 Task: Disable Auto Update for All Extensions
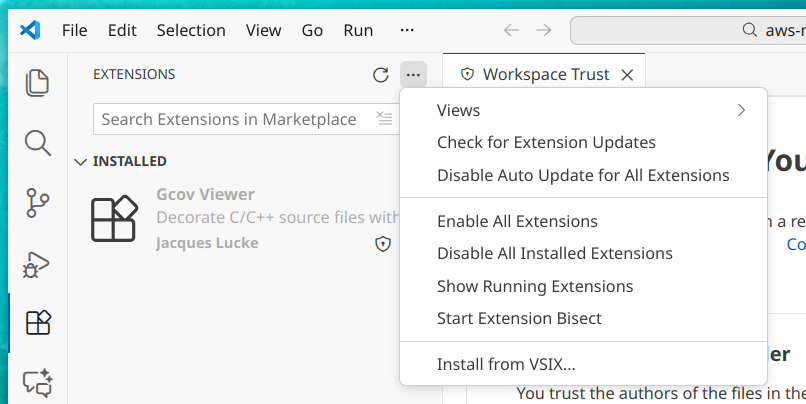pos(583,175)
